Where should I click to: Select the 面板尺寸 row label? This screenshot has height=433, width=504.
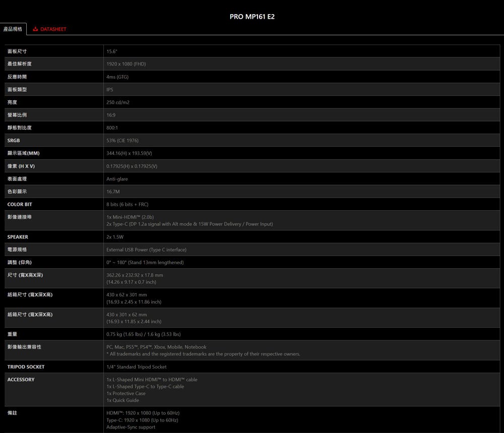tap(17, 51)
